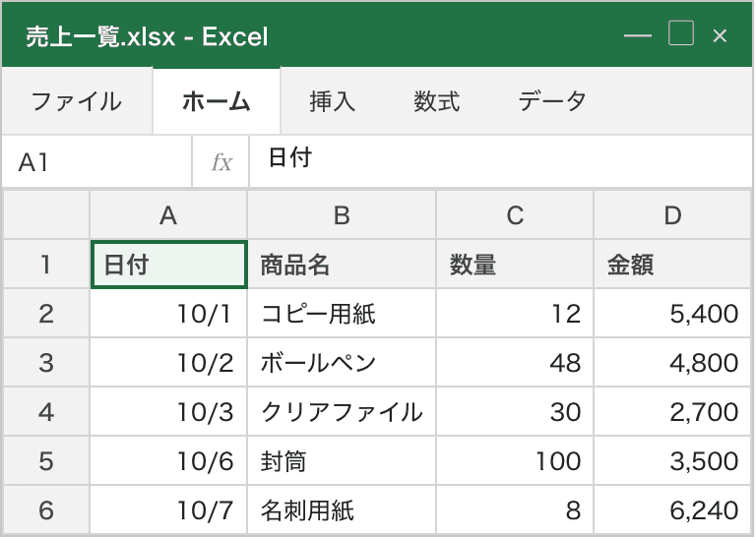
Task: Select column A header
Action: pyautogui.click(x=168, y=214)
